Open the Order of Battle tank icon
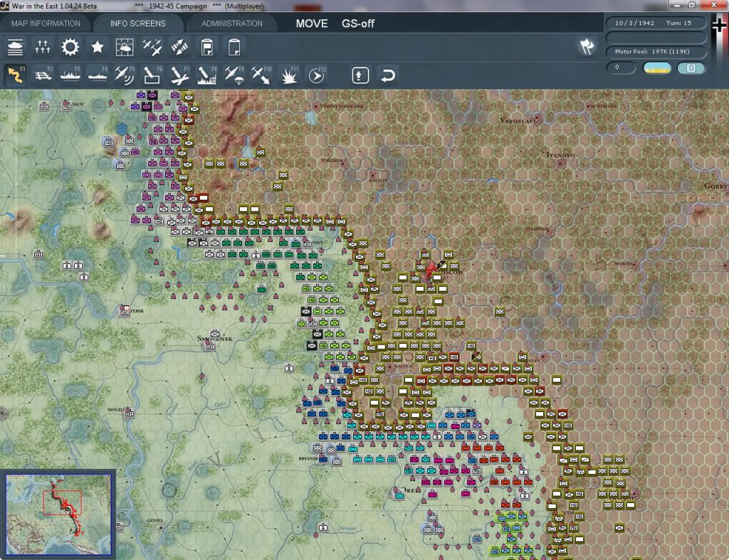The width and height of the screenshot is (729, 560). tap(15, 48)
